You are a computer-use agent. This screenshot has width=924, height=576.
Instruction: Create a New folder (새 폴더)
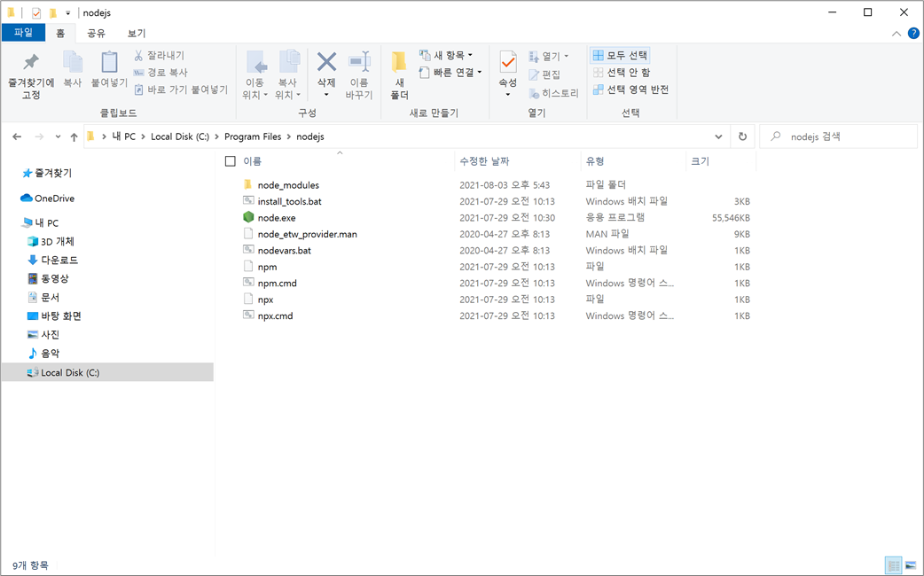[x=399, y=75]
